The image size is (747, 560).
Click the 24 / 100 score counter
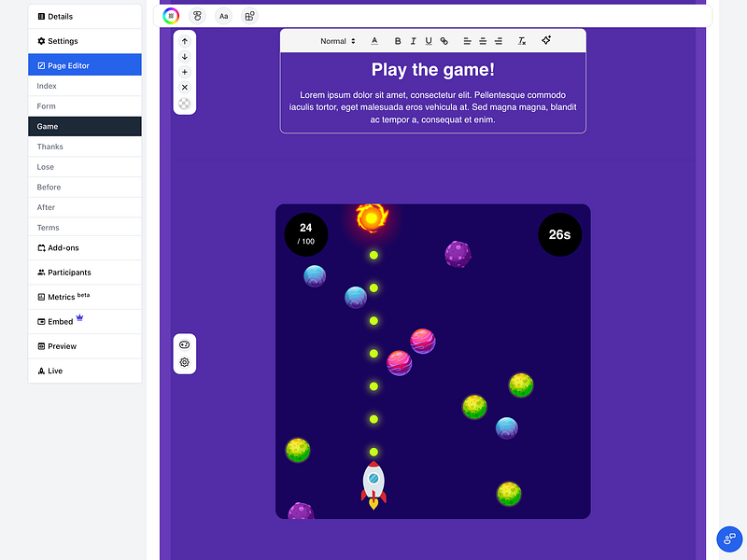pos(306,234)
